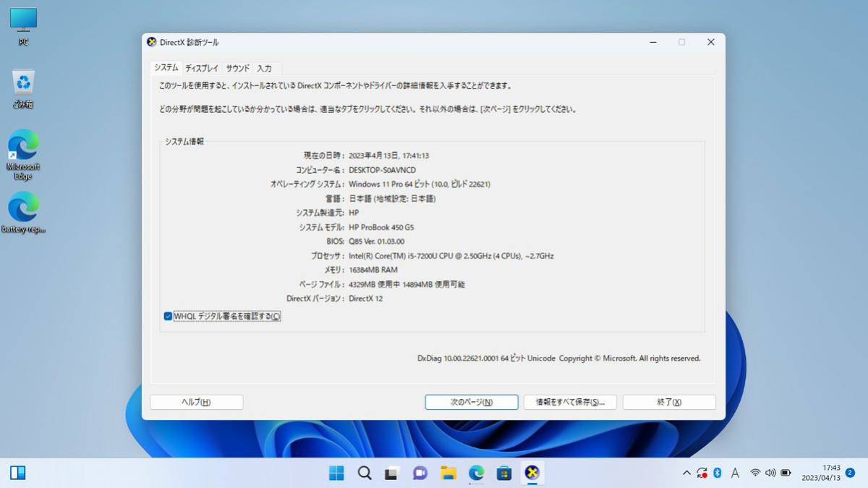Viewport: 868px width, 488px height.
Task: Open the notification count badge
Action: 850,473
